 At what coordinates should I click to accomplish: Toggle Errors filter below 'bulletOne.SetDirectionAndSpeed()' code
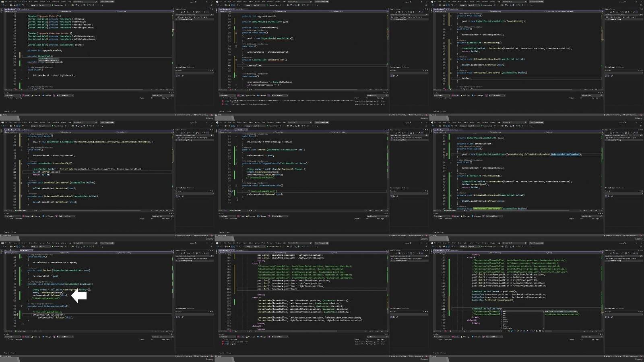(456, 337)
